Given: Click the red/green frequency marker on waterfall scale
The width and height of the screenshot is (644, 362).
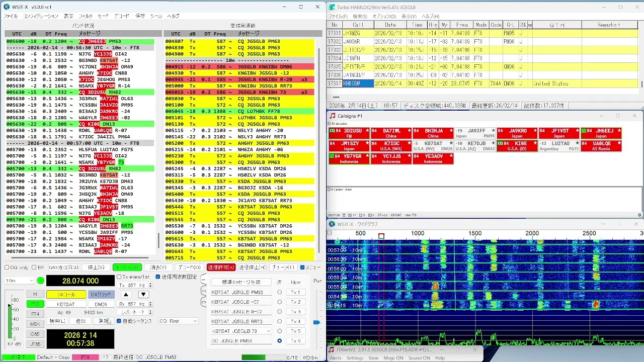Looking at the screenshot, I should (x=381, y=236).
